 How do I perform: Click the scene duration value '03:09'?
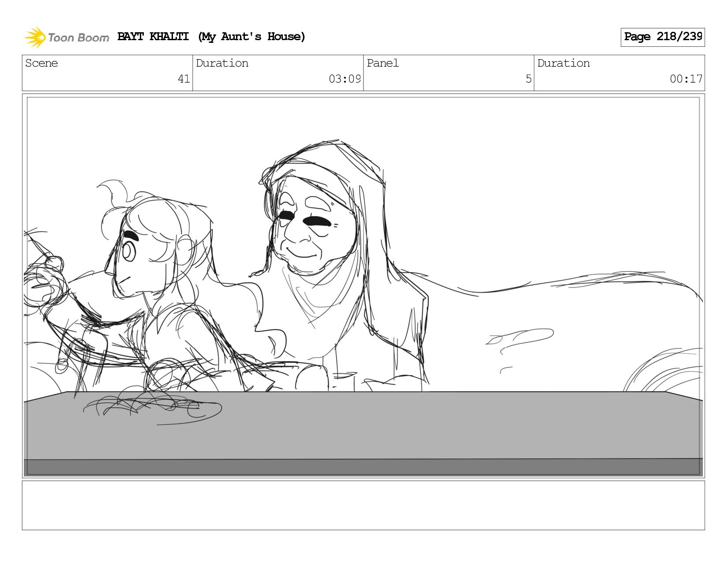[x=345, y=79]
